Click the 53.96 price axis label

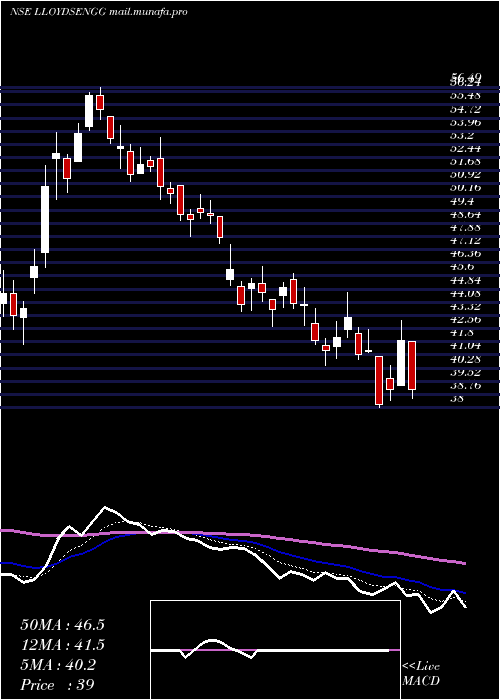point(465,121)
